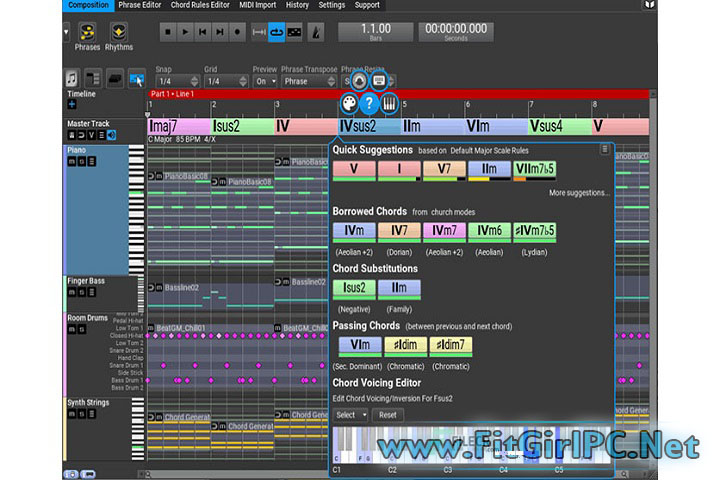Image resolution: width=720 pixels, height=480 pixels.
Task: Click the piano keys circle icon
Action: [x=390, y=103]
